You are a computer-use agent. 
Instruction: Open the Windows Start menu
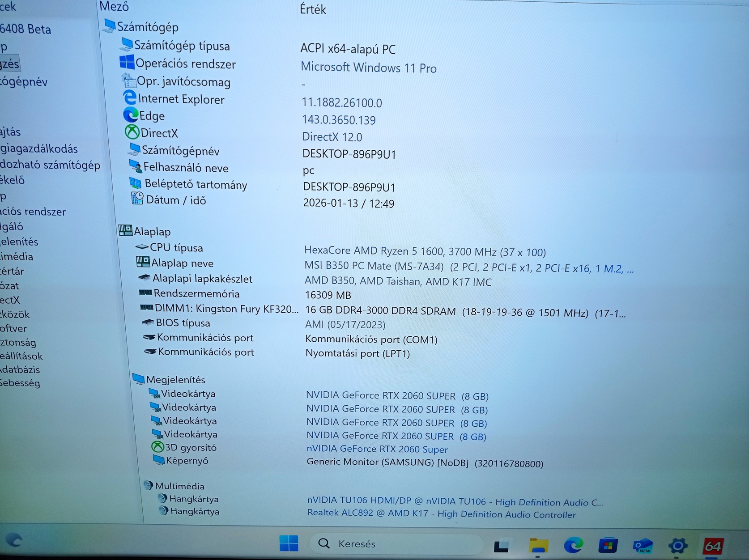(x=289, y=543)
